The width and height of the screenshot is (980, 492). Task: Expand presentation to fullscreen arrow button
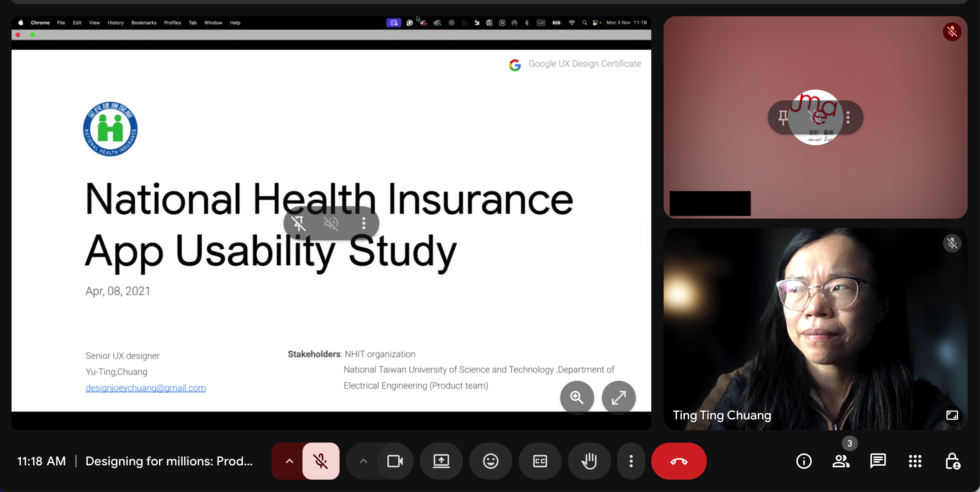618,397
